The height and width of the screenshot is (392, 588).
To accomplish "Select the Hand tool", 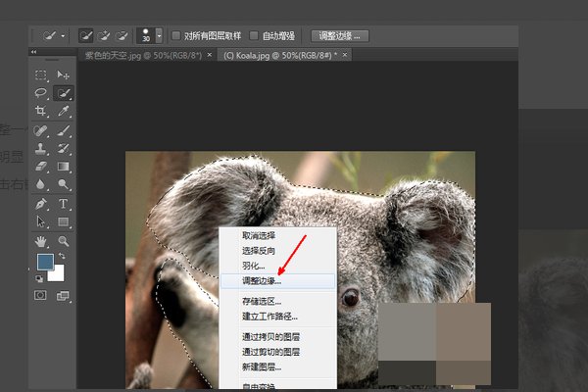I will tap(40, 241).
